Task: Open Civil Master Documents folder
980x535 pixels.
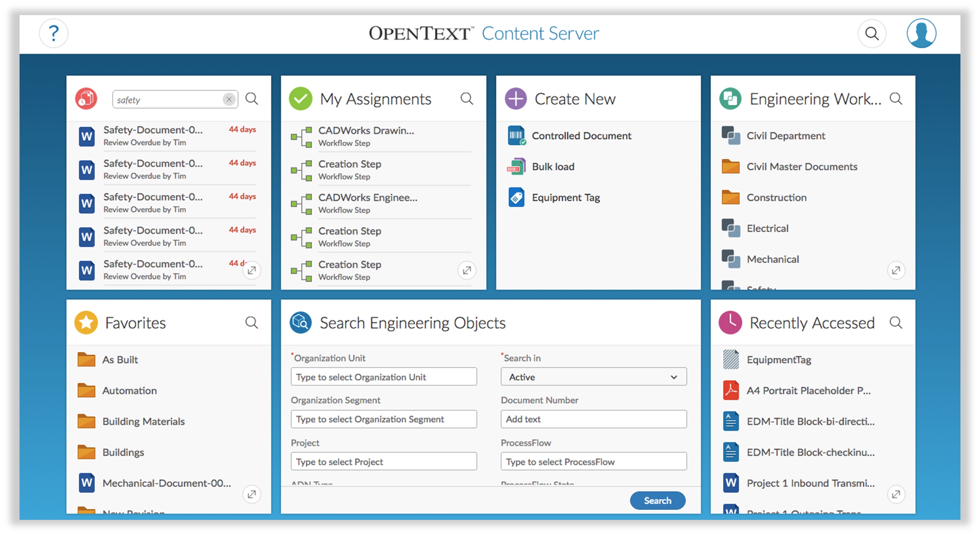Action: pos(801,167)
